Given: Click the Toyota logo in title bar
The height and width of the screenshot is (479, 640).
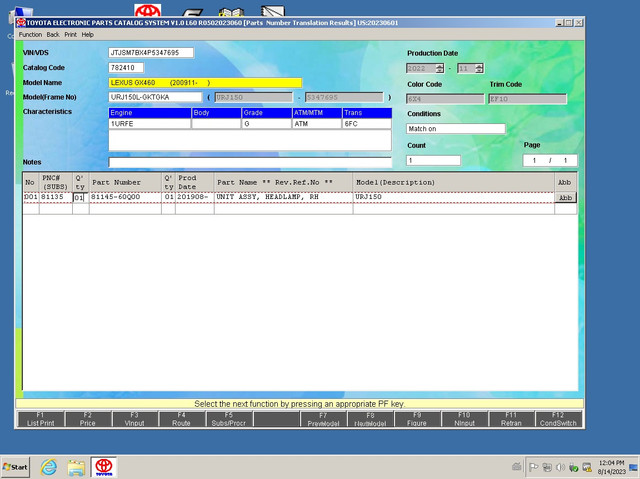Looking at the screenshot, I should 21,23.
